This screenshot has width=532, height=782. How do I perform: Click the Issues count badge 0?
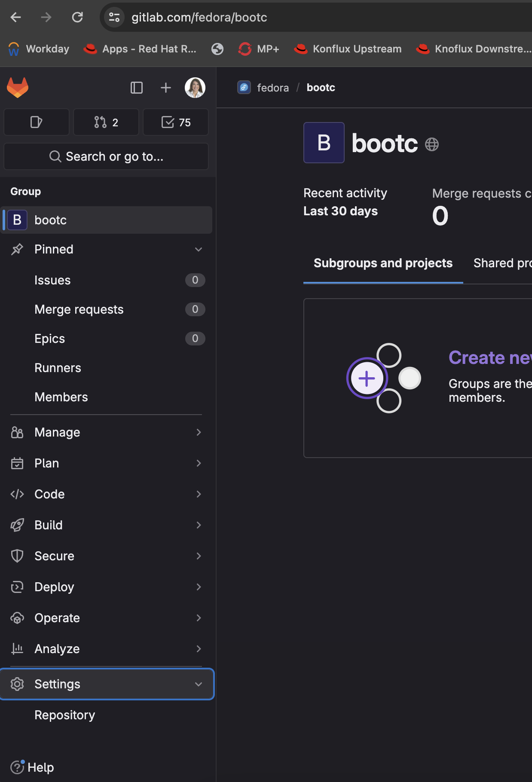[195, 280]
